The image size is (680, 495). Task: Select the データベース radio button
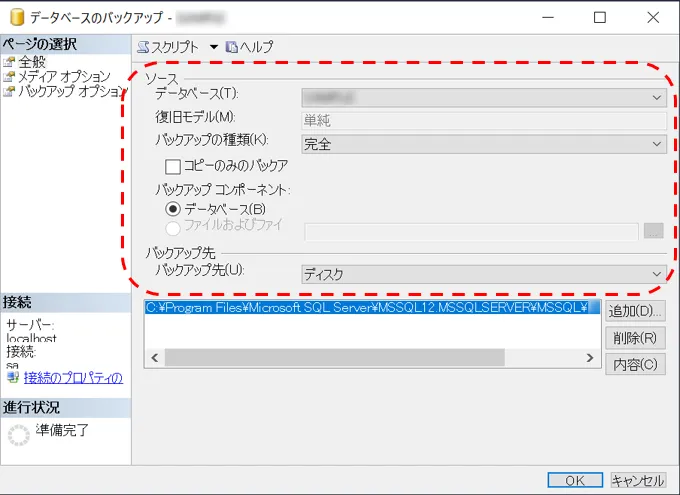173,208
